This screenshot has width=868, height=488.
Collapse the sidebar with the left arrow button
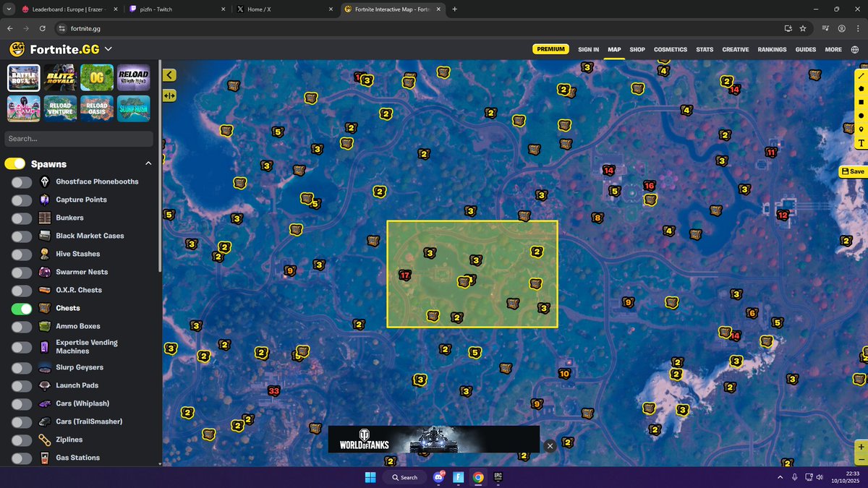tap(169, 74)
